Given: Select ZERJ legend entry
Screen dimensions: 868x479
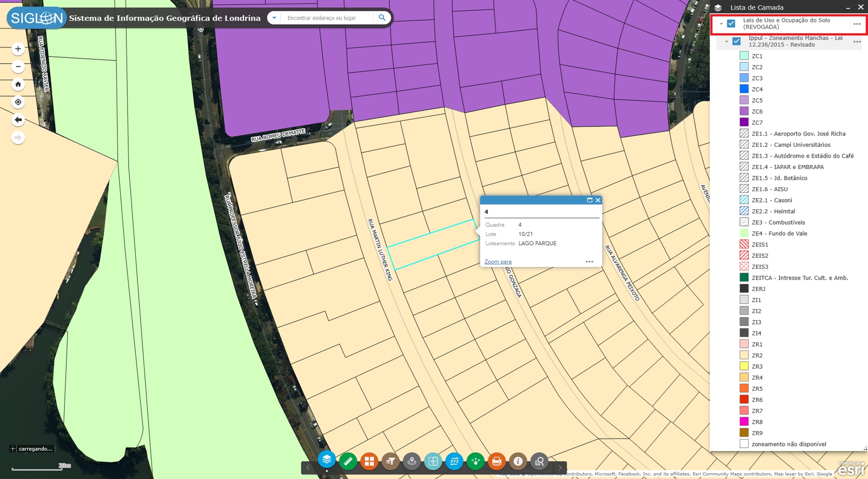Looking at the screenshot, I should [x=758, y=289].
